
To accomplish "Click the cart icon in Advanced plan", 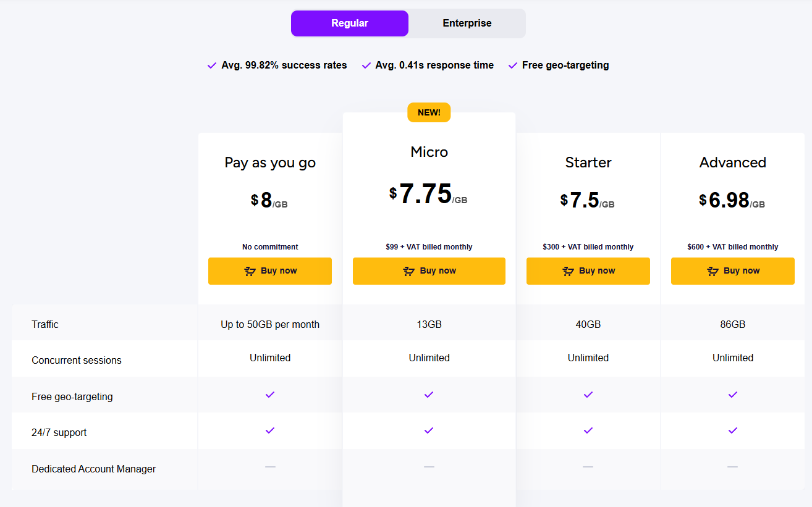I will click(713, 271).
